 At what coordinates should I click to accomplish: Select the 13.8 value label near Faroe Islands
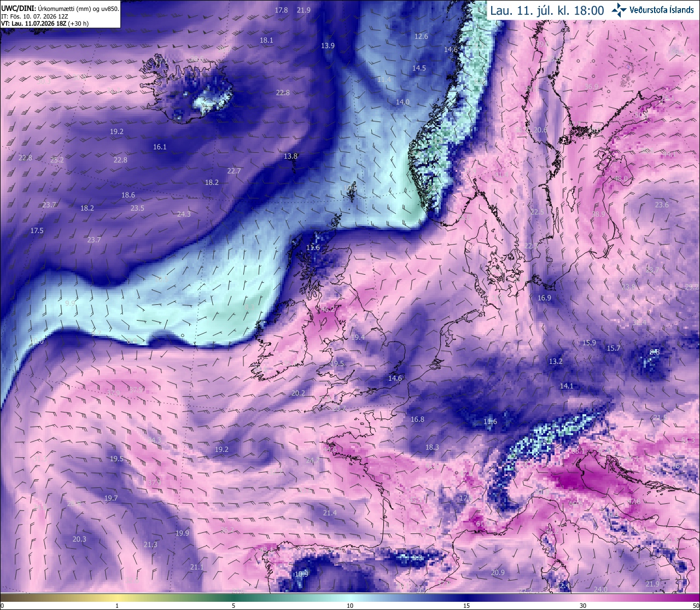pyautogui.click(x=290, y=156)
